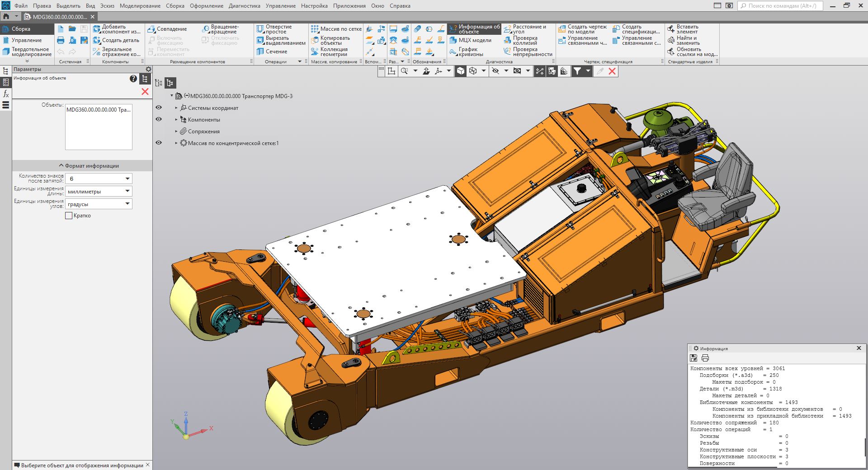Click the red X in view toolbar

tap(612, 71)
